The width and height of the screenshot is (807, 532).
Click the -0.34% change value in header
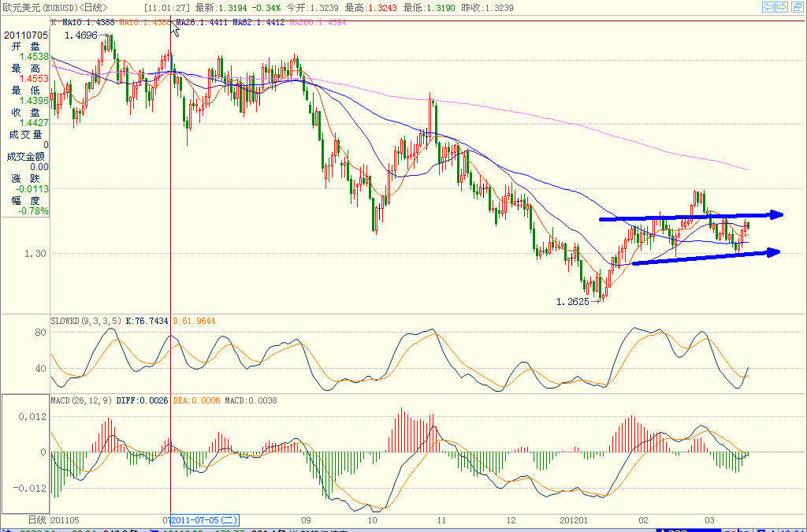266,8
